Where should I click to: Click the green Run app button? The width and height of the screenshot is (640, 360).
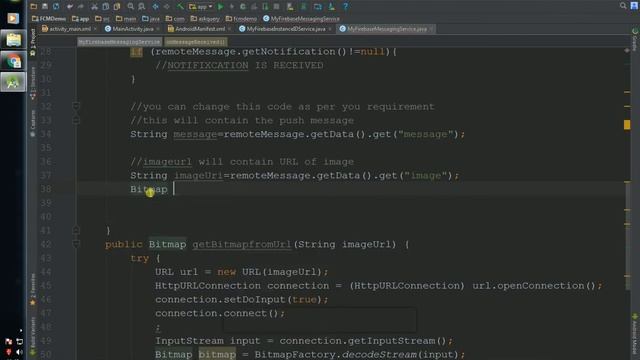click(x=220, y=7)
